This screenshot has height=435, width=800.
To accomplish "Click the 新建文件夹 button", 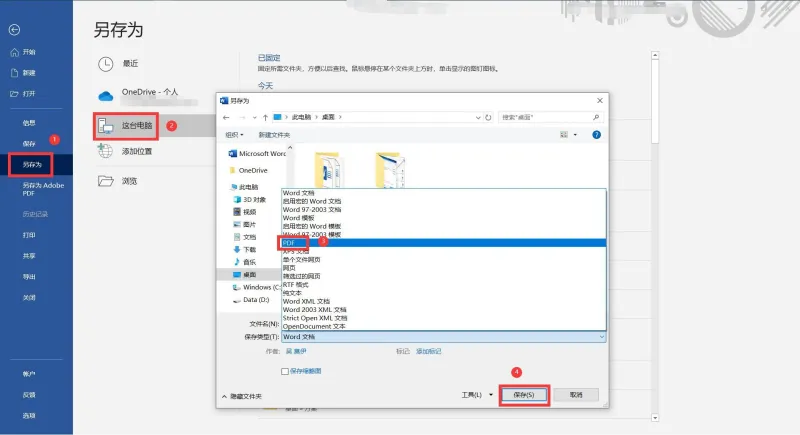I will tap(274, 135).
